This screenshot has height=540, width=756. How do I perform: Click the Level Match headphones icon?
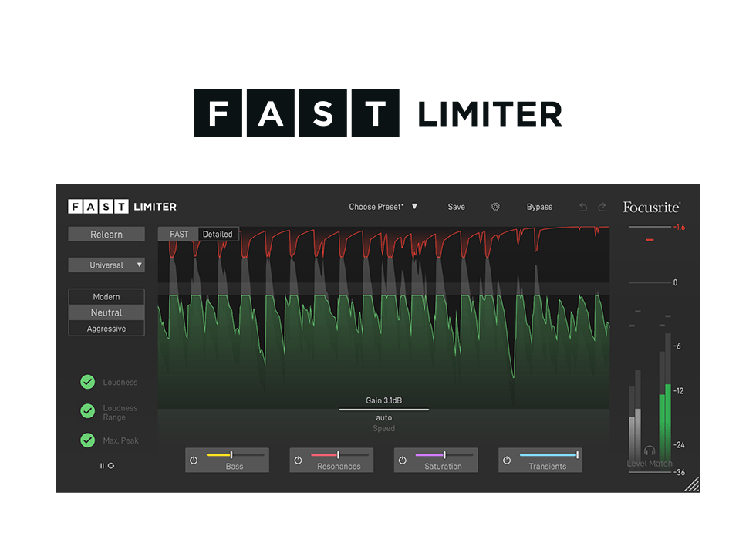650,451
